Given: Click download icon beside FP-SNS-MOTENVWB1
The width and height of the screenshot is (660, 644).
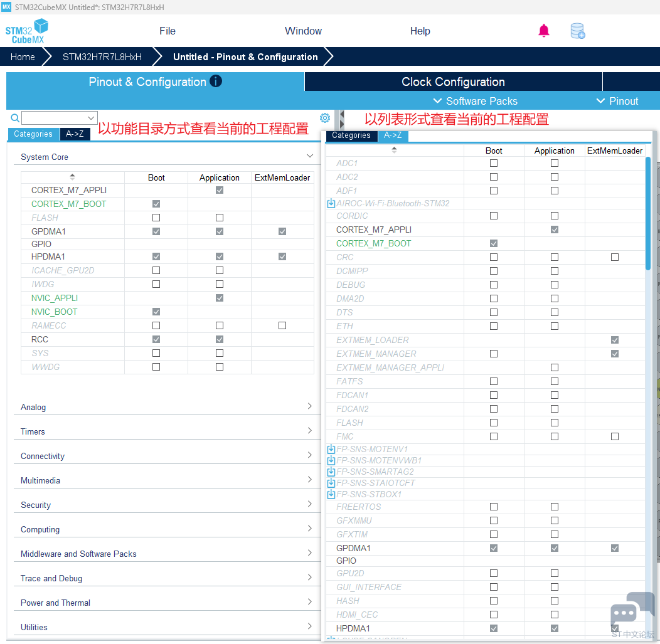Looking at the screenshot, I should click(x=331, y=461).
